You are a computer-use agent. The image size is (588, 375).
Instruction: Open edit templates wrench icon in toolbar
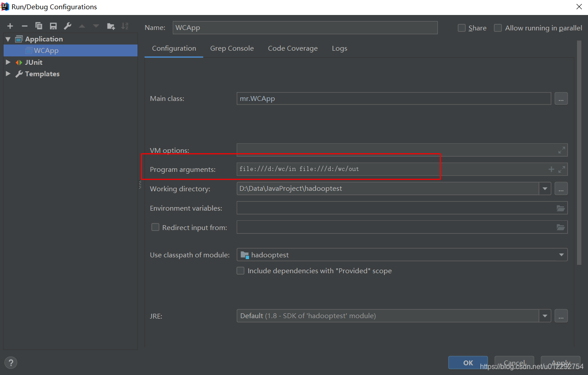point(67,26)
